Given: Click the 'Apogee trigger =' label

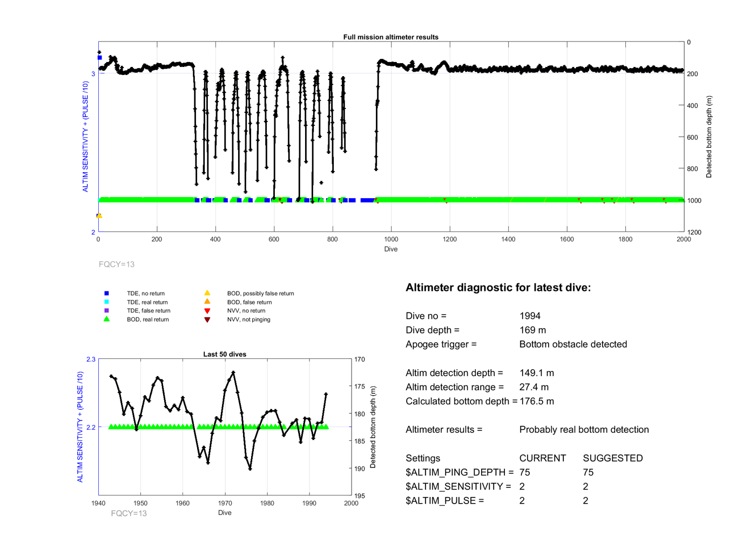Looking at the screenshot, I should click(441, 344).
